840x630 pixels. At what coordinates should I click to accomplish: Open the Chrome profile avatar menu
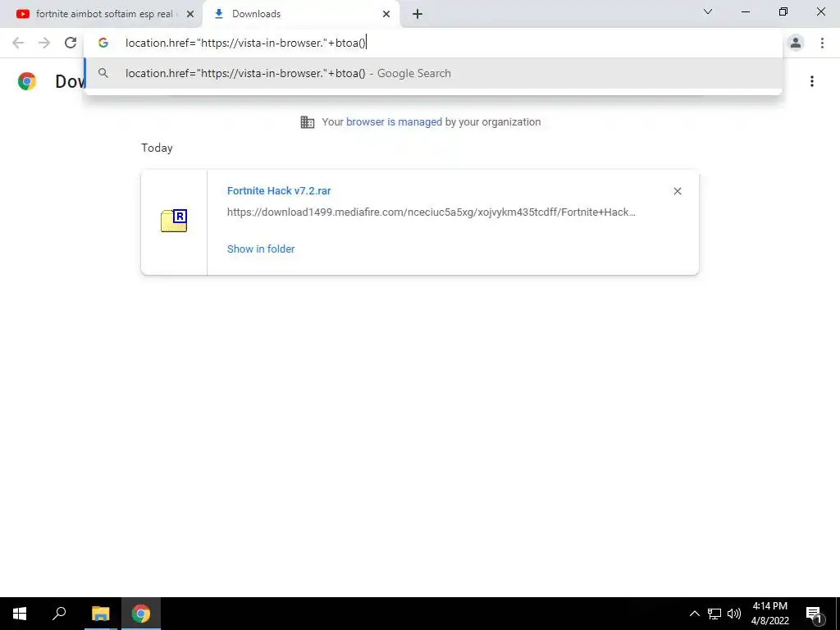[x=796, y=43]
